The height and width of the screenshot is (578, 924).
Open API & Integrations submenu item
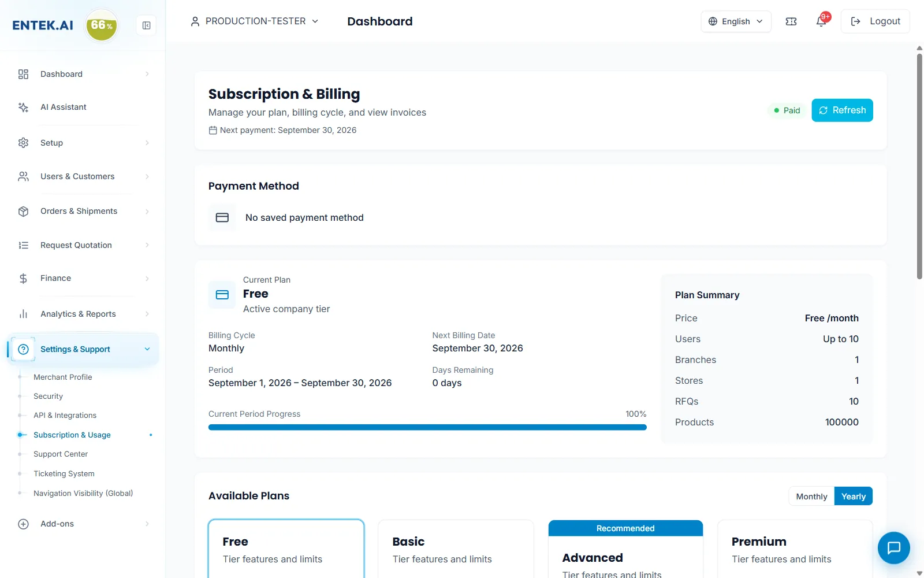pos(65,416)
